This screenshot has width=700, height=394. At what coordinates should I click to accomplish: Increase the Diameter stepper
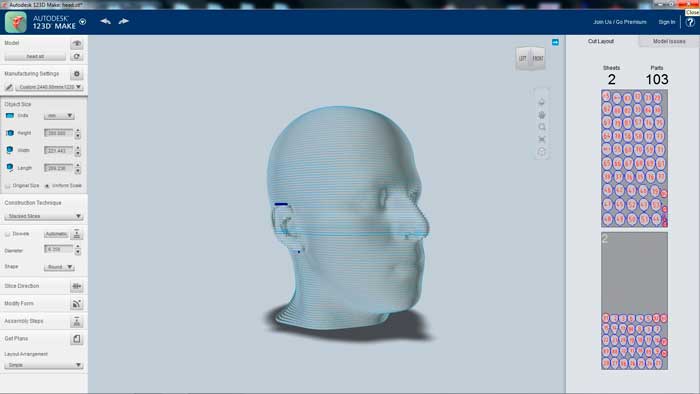coord(78,247)
